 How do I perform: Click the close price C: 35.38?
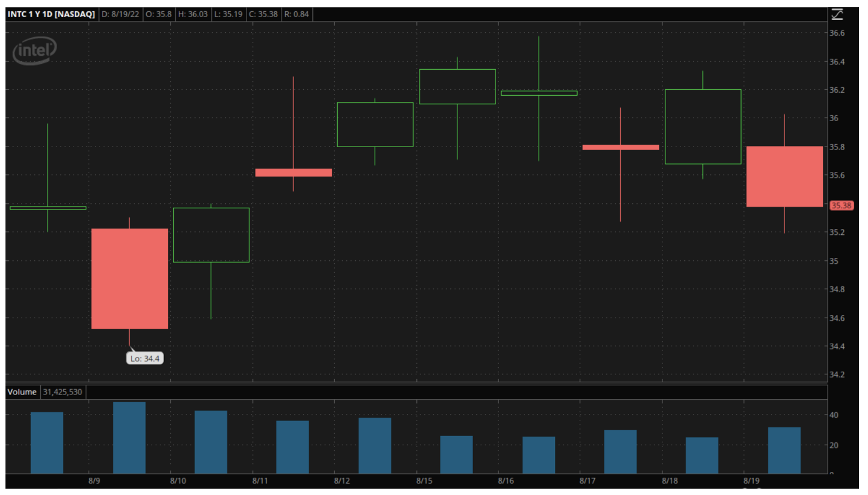pos(263,14)
